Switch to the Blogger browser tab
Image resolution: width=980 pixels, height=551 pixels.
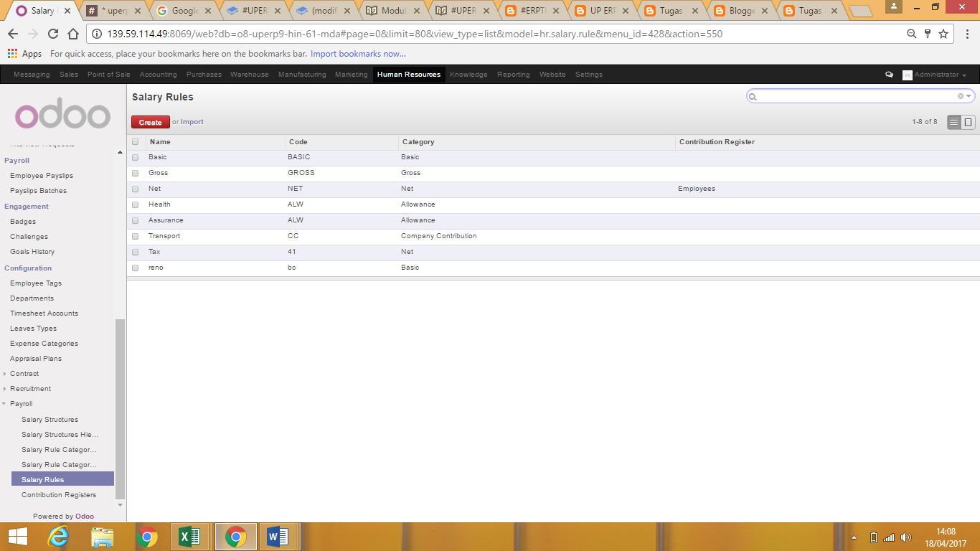pos(740,11)
